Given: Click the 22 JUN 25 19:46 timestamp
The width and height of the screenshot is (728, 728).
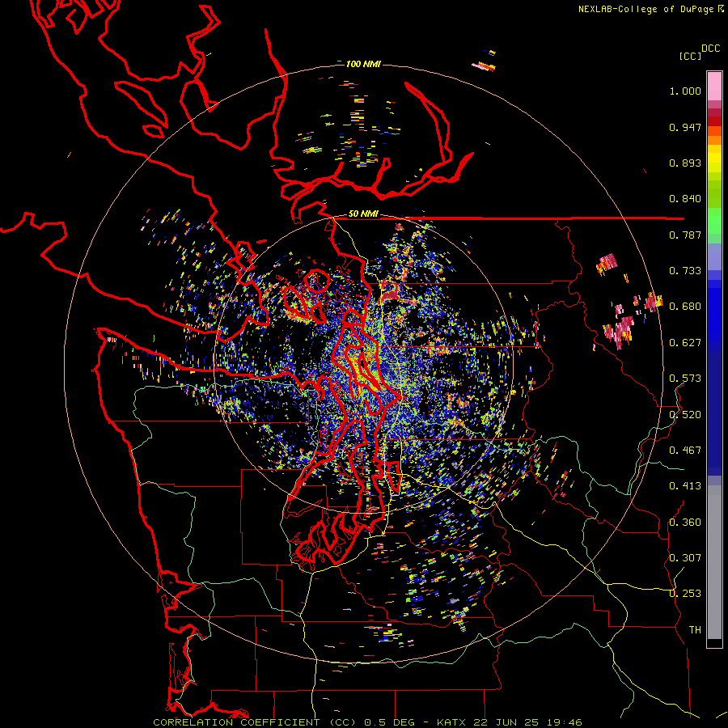Looking at the screenshot, I should point(528,722).
